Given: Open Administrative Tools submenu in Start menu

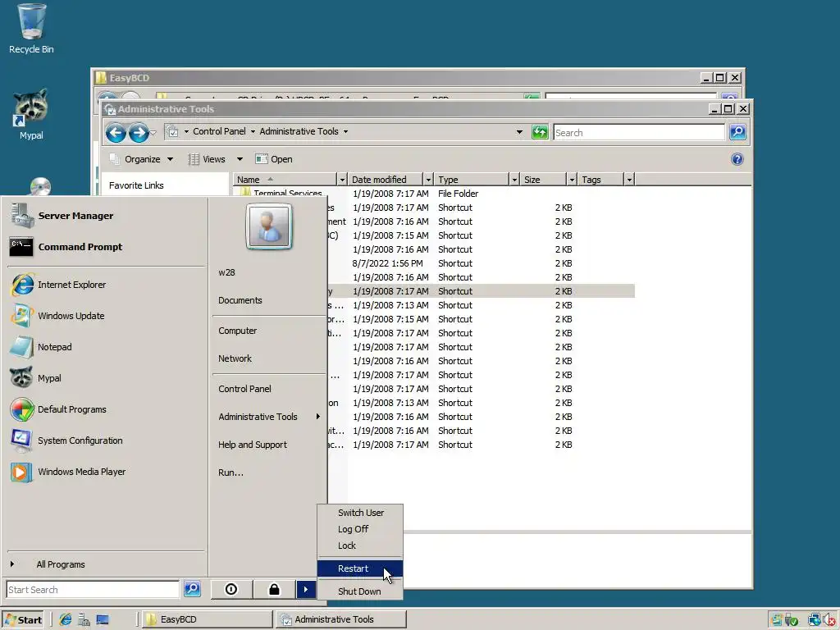Looking at the screenshot, I should [x=269, y=417].
